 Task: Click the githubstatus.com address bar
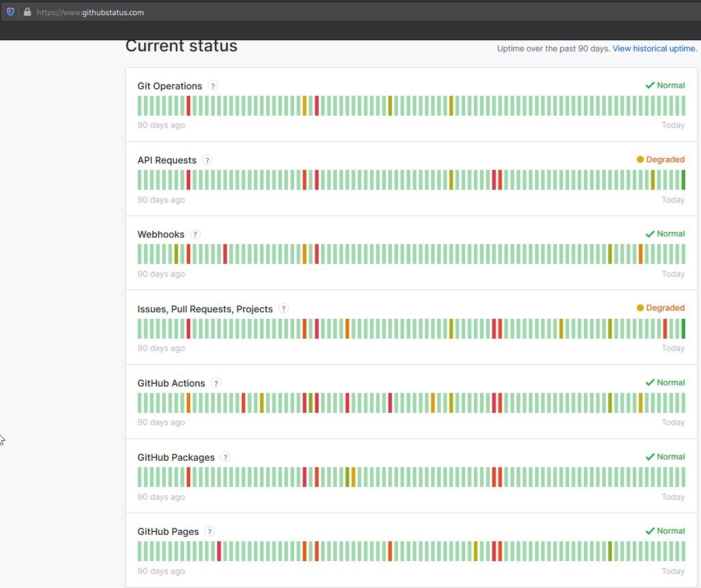tap(350, 12)
